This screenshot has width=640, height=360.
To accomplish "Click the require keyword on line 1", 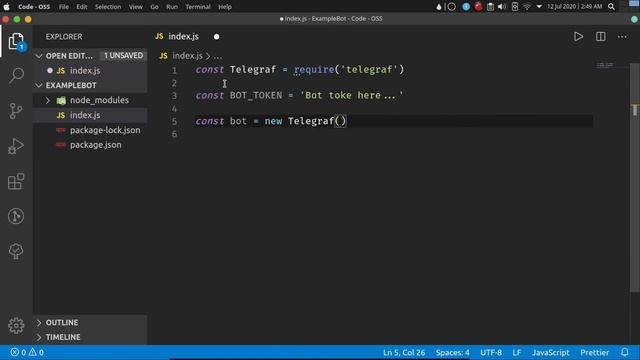I will coord(314,69).
